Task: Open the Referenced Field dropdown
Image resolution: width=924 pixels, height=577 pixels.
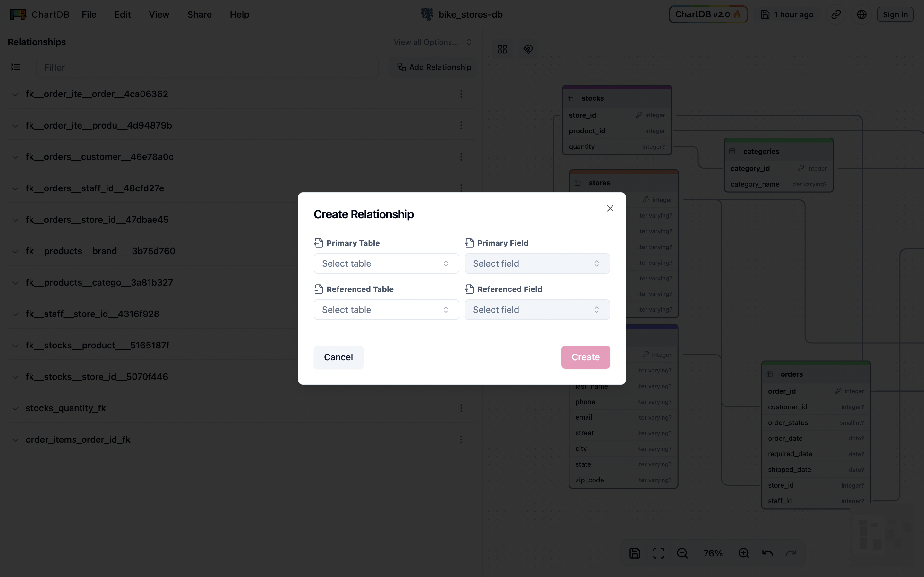Action: coord(537,309)
